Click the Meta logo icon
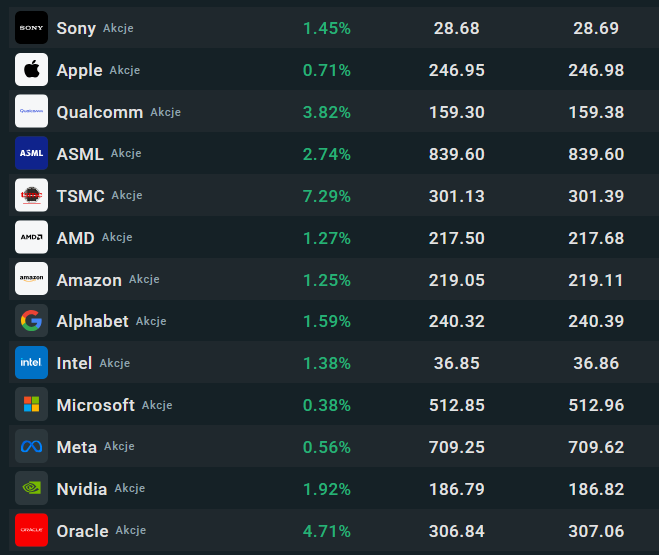659x555 pixels. point(31,447)
